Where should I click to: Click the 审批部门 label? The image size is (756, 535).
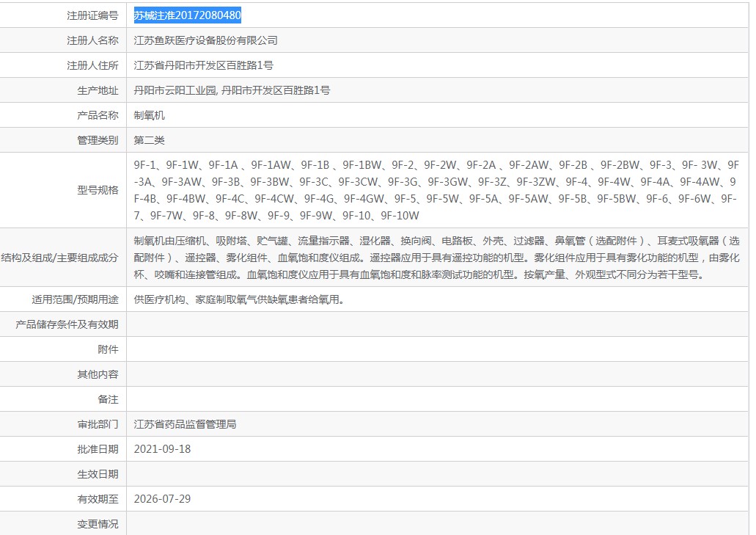coord(98,424)
